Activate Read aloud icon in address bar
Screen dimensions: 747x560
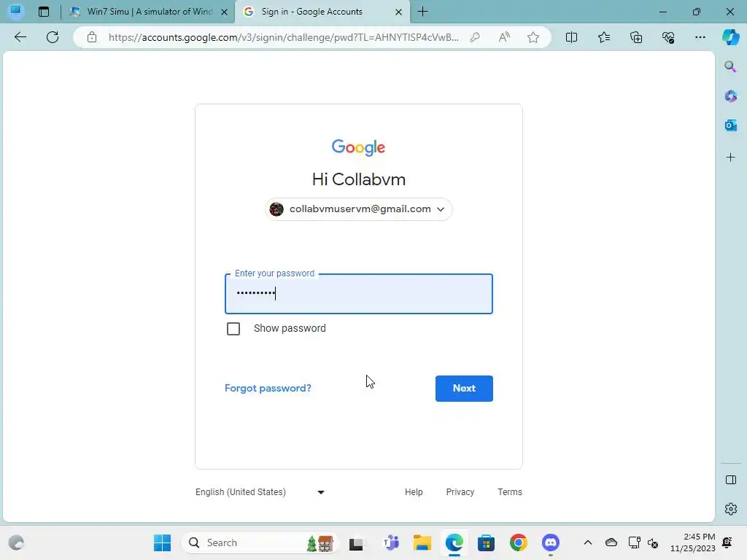(x=504, y=37)
